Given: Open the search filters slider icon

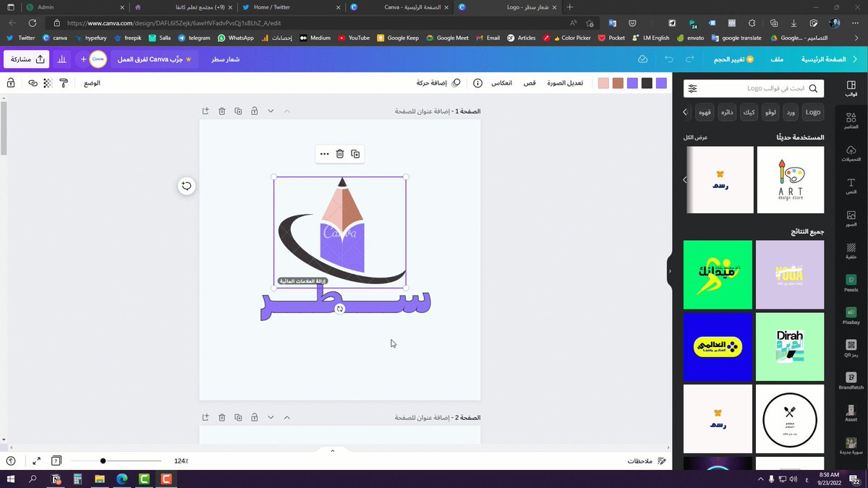Looking at the screenshot, I should pos(693,88).
